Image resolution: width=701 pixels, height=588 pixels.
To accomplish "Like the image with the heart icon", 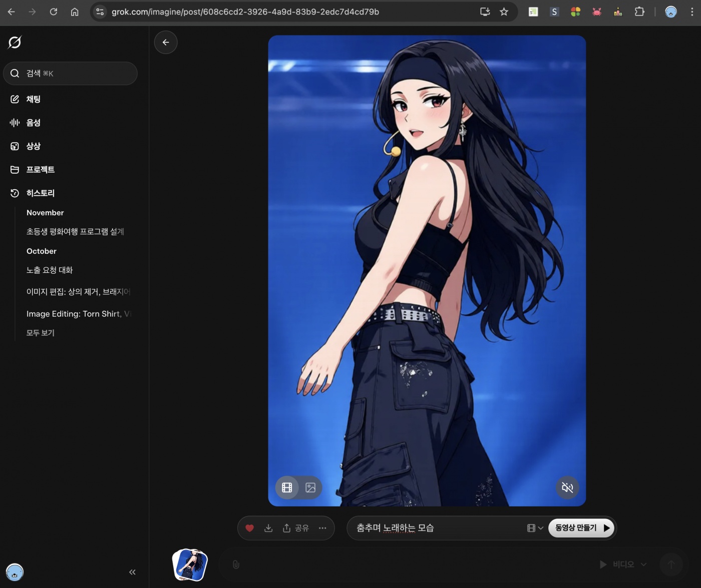I will tap(249, 528).
